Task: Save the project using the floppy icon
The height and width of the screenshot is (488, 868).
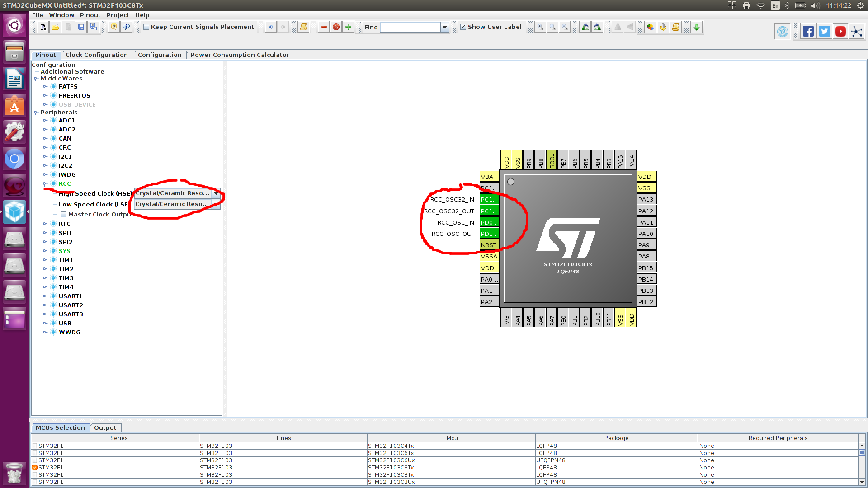Action: coord(81,27)
